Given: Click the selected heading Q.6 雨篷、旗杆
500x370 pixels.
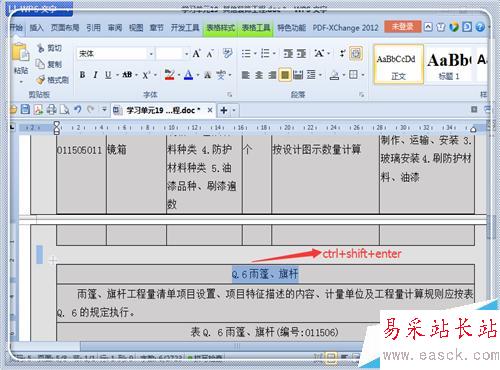Looking at the screenshot, I should tap(265, 274).
